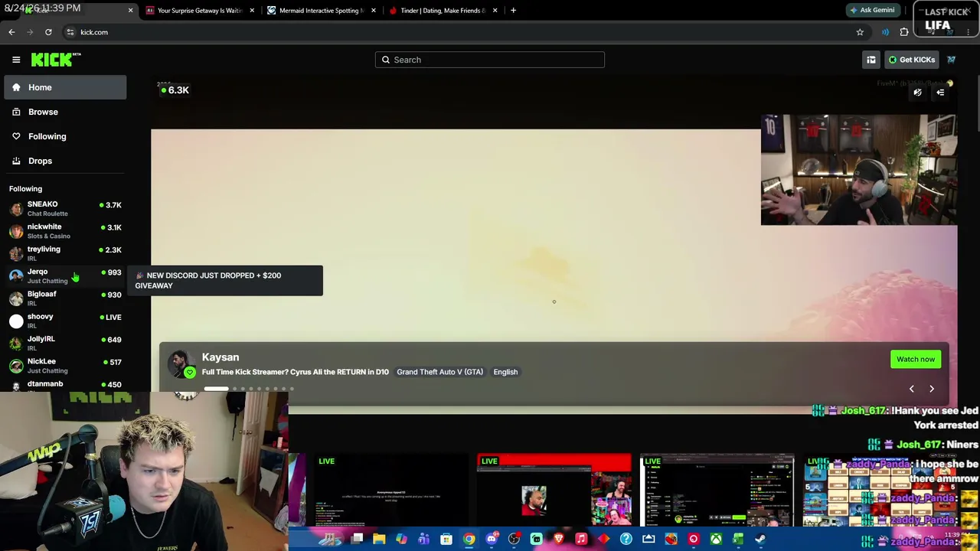The height and width of the screenshot is (551, 980).
Task: Click the English language tag
Action: [505, 372]
